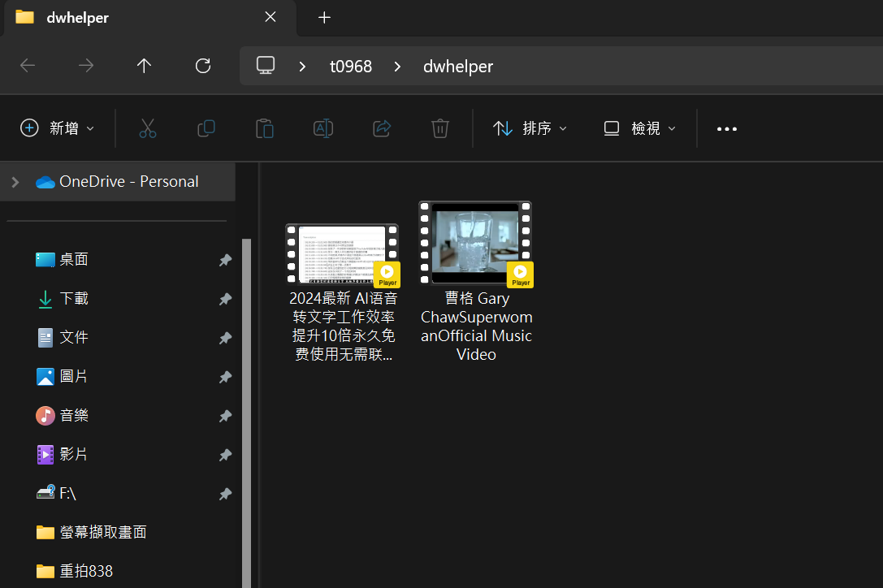Viewport: 883px width, 588px height.
Task: Click the Delete trash can icon
Action: (x=440, y=128)
